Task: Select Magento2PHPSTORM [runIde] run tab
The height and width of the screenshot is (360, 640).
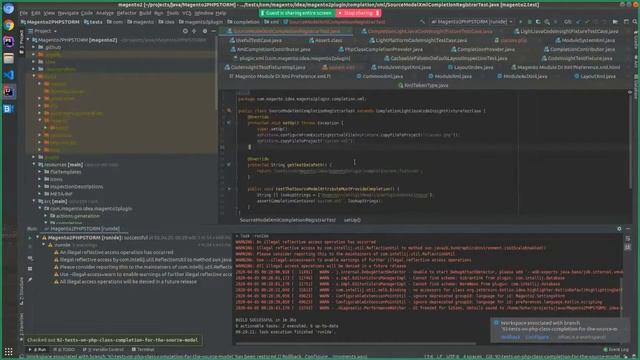Action: click(x=82, y=229)
